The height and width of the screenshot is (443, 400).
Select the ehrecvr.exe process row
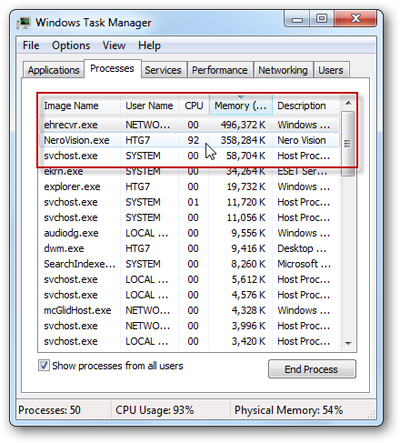click(x=189, y=125)
